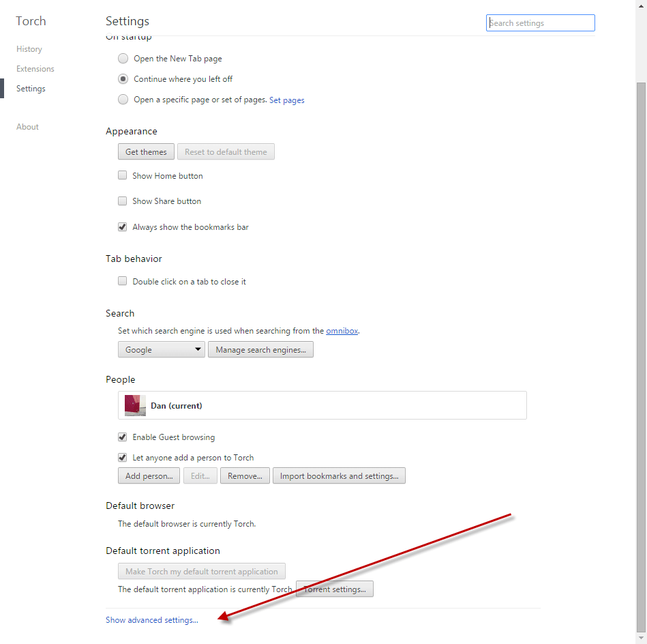
Task: Click the Remove person button
Action: 245,476
